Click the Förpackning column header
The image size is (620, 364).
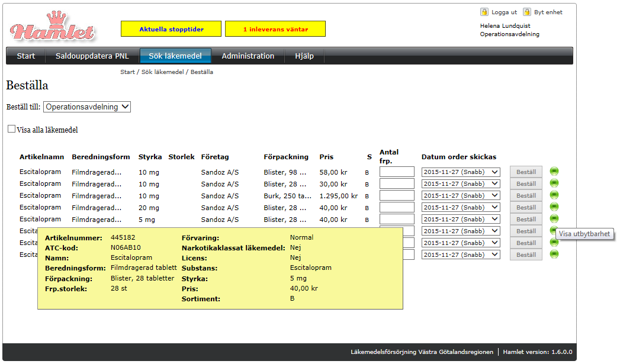(286, 157)
